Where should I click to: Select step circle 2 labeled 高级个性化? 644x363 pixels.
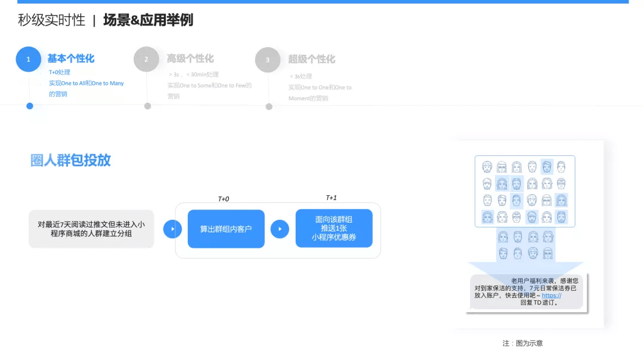(x=147, y=59)
